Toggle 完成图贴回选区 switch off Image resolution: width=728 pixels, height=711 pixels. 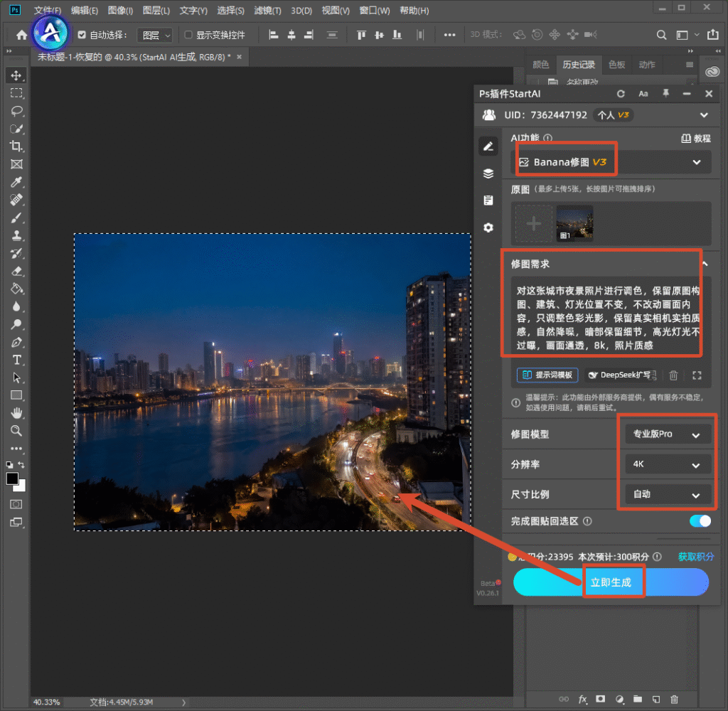tap(700, 521)
